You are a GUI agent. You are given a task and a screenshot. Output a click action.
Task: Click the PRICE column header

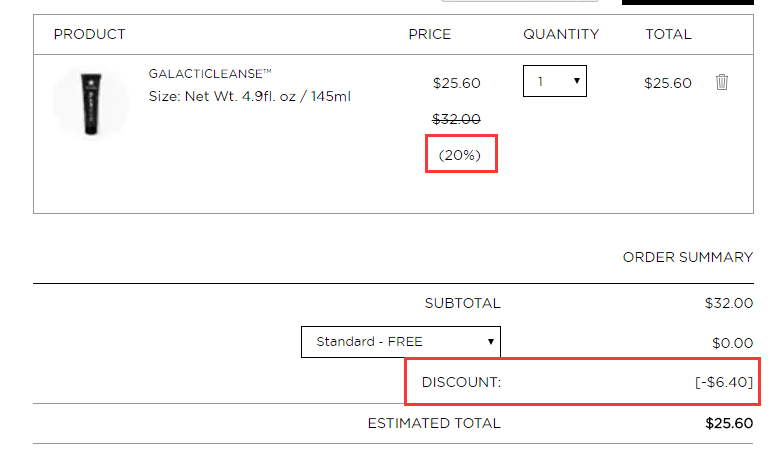[x=430, y=34]
